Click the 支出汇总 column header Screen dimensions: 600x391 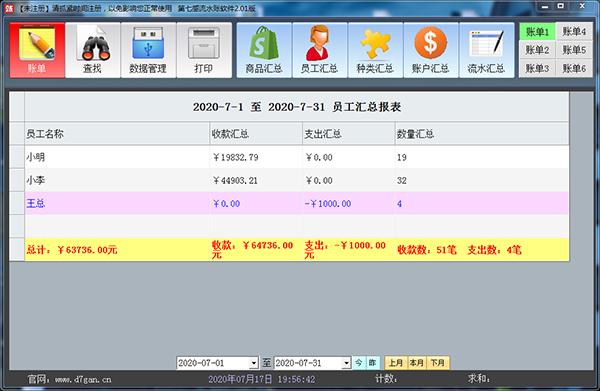(349, 134)
